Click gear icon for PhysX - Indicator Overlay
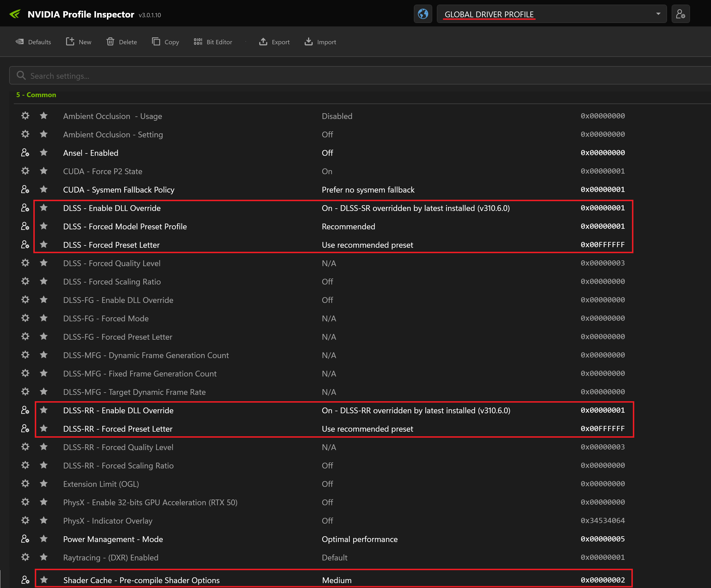 [x=25, y=520]
